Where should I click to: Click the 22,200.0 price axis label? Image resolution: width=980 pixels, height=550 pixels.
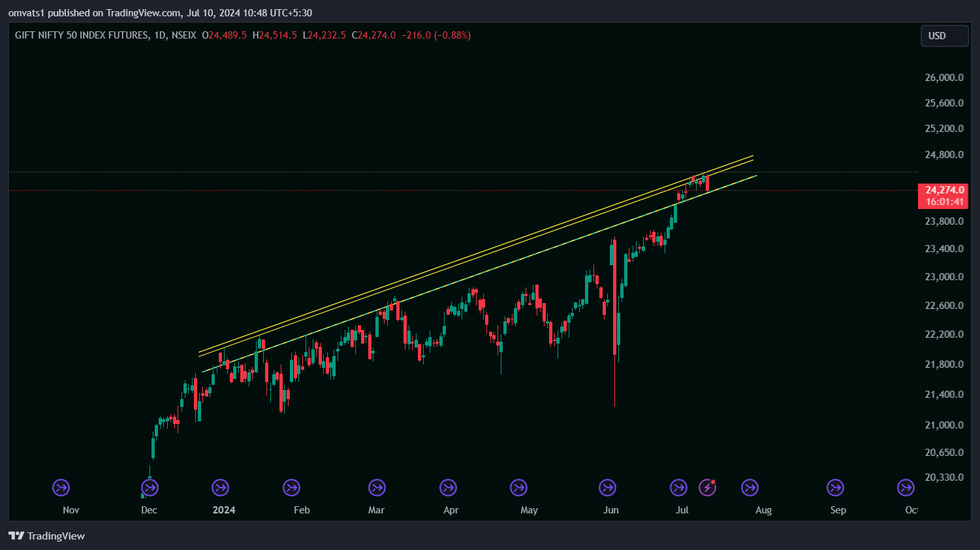(944, 334)
